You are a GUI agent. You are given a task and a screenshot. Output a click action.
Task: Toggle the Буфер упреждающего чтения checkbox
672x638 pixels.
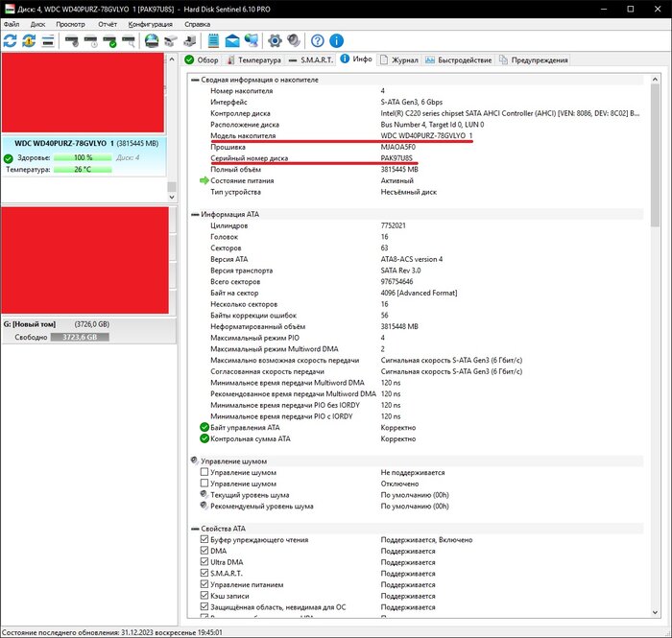[204, 539]
